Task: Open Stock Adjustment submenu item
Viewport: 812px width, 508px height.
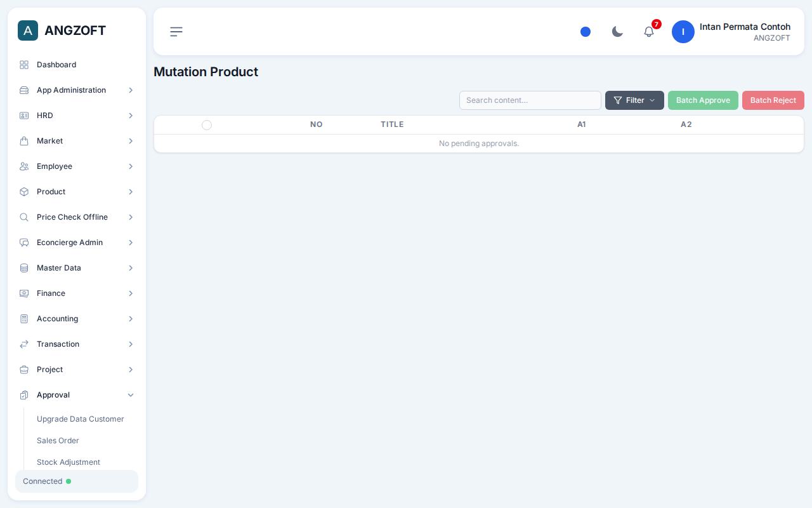Action: pyautogui.click(x=69, y=462)
